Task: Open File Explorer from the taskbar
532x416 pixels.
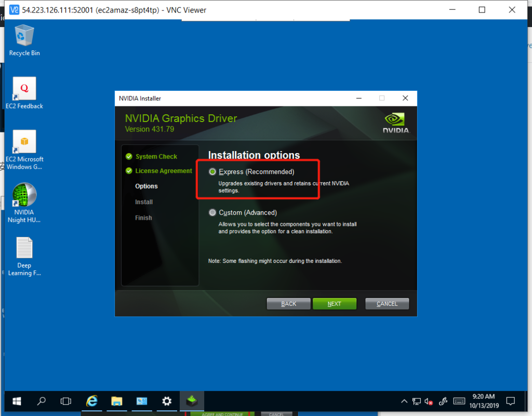Action: pos(116,401)
